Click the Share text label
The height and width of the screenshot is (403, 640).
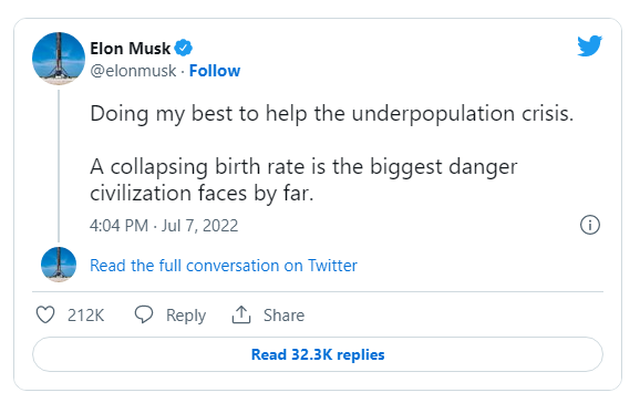coord(283,315)
